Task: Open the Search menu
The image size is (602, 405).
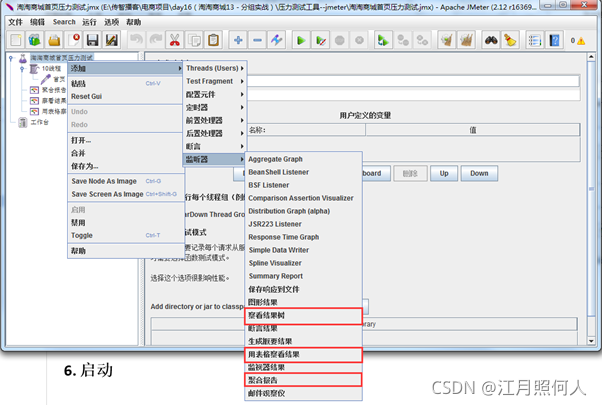Action: click(64, 22)
